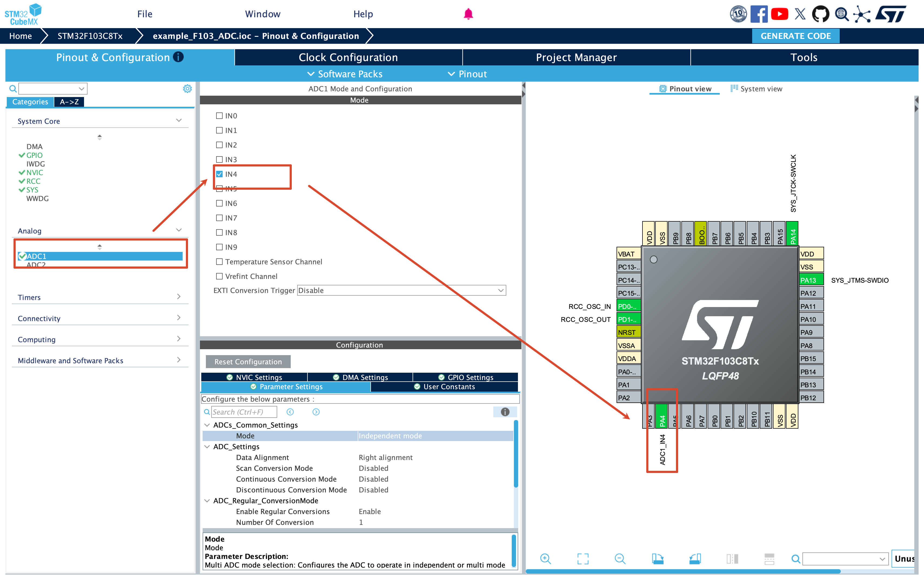Click the Reset Configuration button
This screenshot has width=924, height=580.
[x=248, y=362]
